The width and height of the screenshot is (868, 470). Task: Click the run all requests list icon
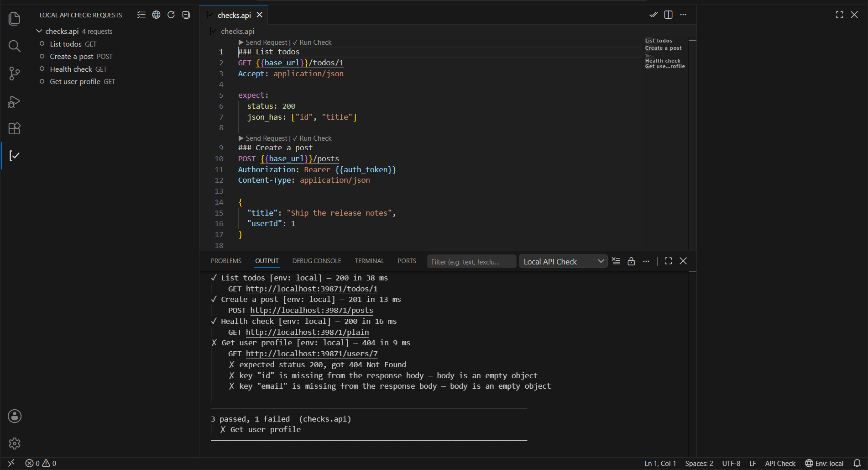tap(141, 15)
